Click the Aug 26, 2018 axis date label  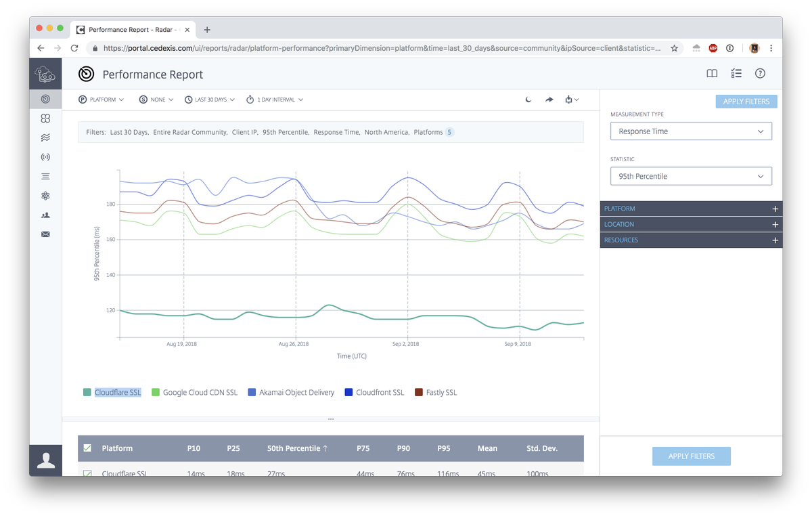tap(294, 344)
